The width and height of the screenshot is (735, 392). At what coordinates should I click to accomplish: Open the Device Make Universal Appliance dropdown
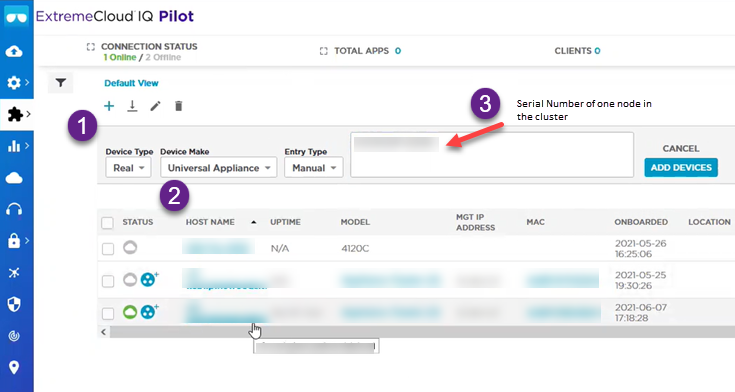click(x=219, y=168)
